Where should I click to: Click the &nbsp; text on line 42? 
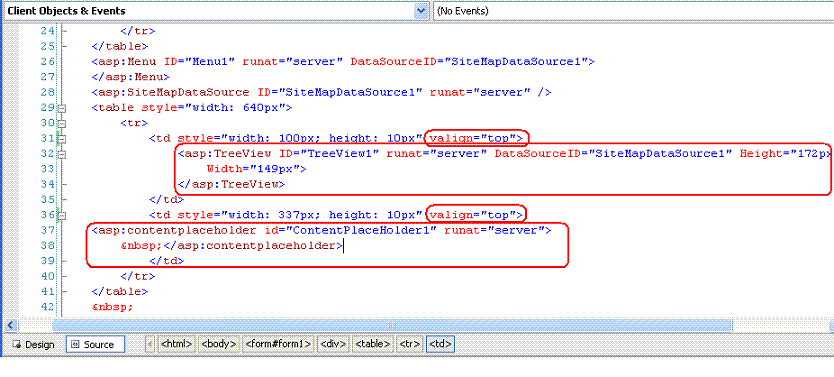tap(112, 307)
